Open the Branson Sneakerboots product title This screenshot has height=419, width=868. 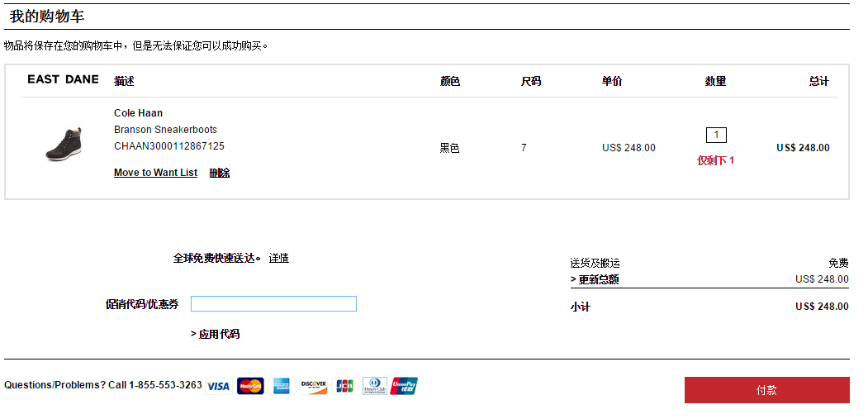coord(165,130)
